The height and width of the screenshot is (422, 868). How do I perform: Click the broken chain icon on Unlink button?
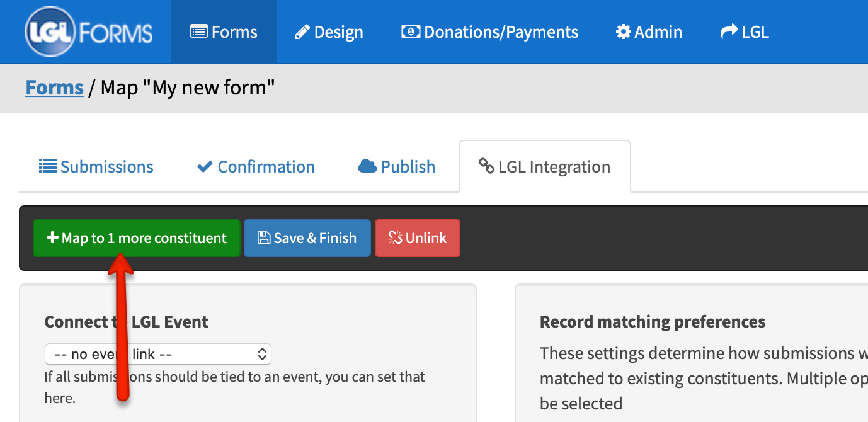point(395,237)
